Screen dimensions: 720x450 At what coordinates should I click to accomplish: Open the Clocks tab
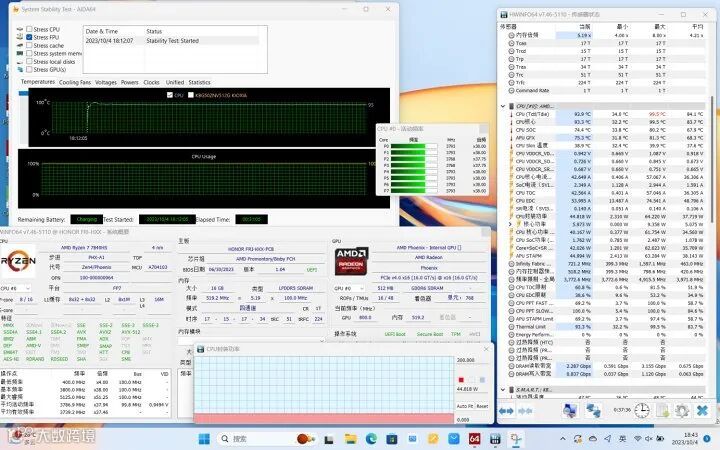[x=151, y=82]
